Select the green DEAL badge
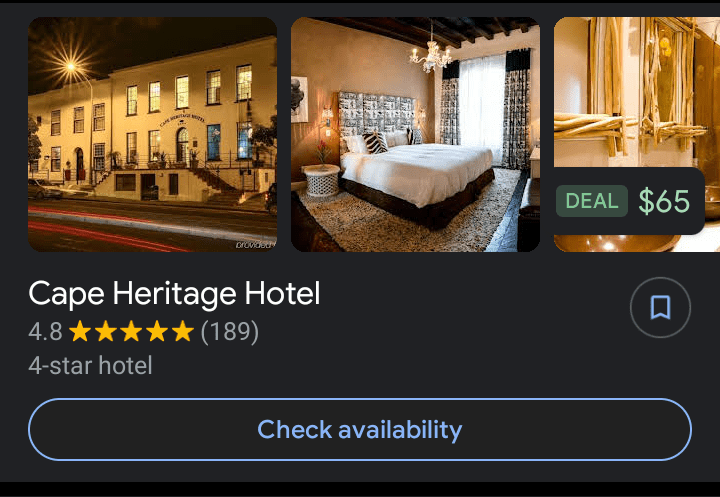This screenshot has height=497, width=720. pyautogui.click(x=592, y=201)
